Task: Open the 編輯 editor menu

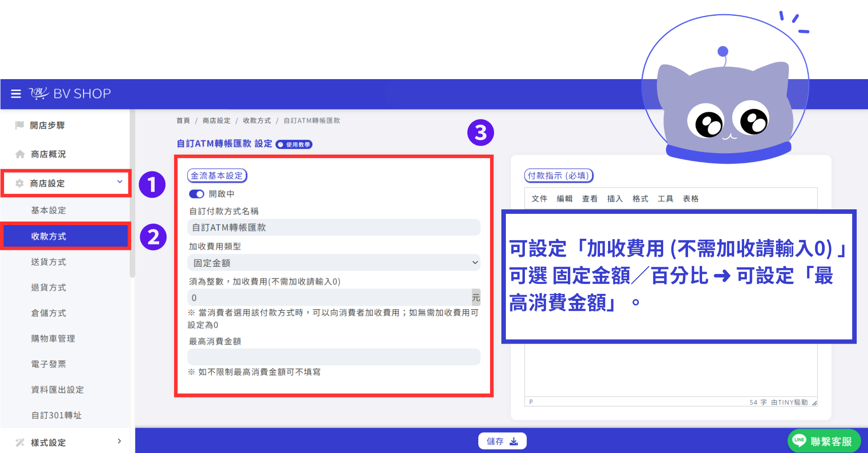Action: tap(565, 198)
